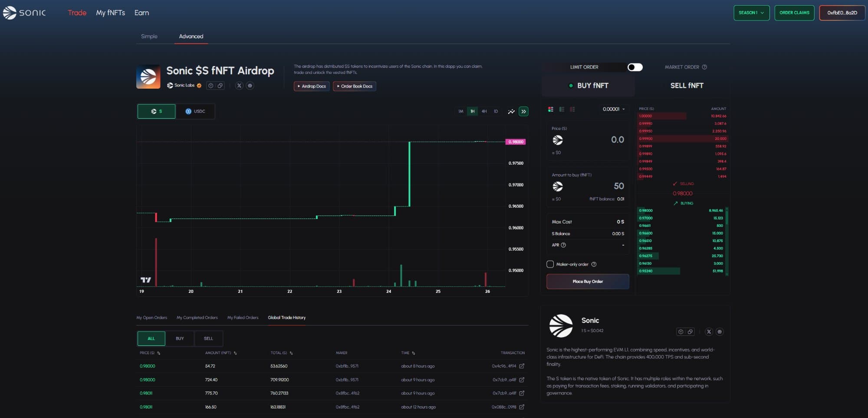Viewport: 868px width, 418px height.
Task: Open the sort arrows on the TIME column
Action: point(414,353)
